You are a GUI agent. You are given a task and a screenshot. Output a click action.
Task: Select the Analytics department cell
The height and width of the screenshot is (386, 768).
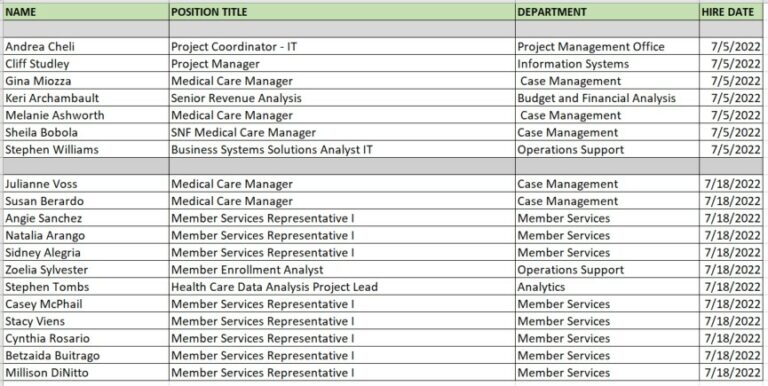(x=607, y=287)
